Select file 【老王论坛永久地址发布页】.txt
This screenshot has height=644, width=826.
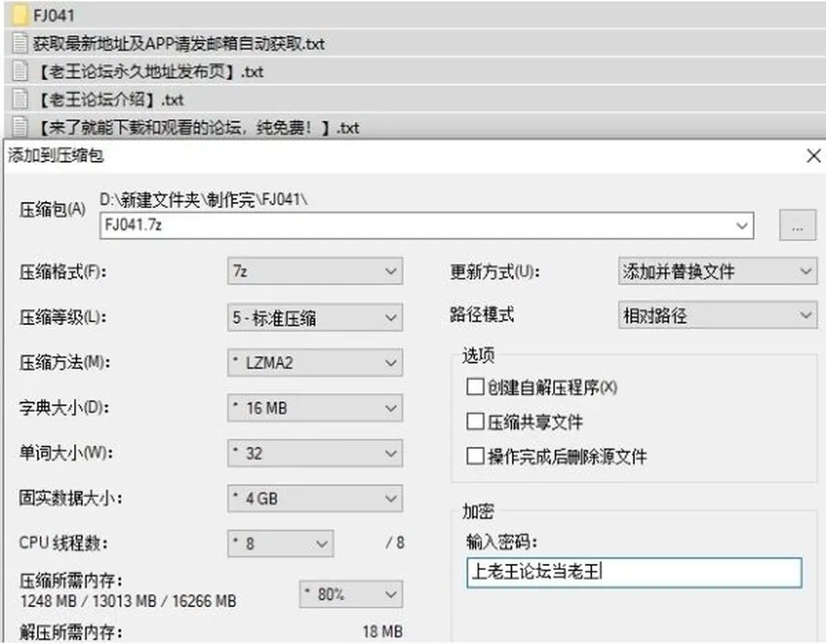point(150,71)
